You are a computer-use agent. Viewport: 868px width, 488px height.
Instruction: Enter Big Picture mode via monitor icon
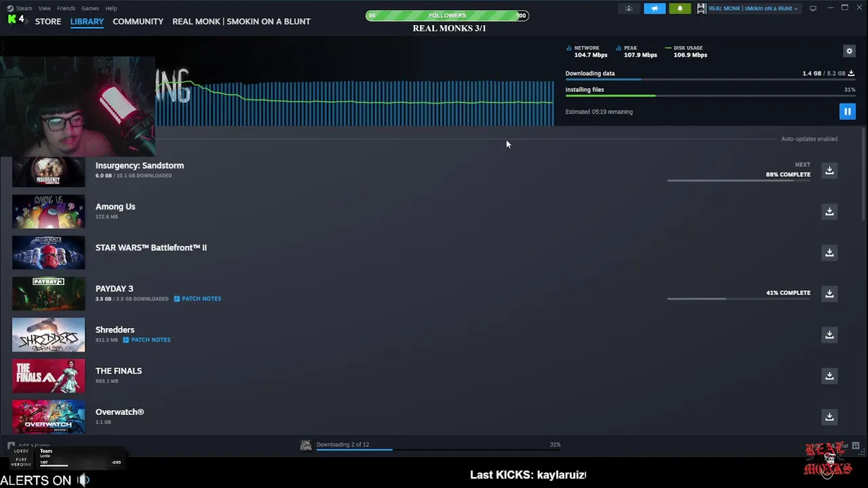pos(813,8)
